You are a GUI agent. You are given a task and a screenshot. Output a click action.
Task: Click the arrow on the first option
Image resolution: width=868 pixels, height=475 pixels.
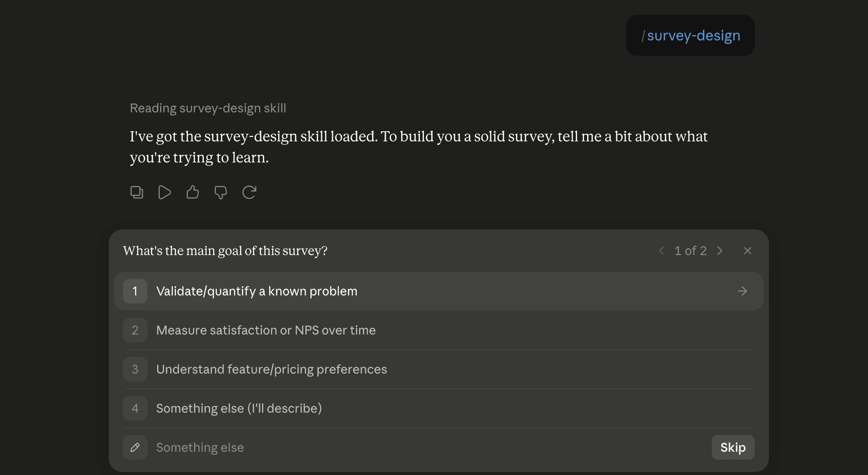[x=742, y=291]
